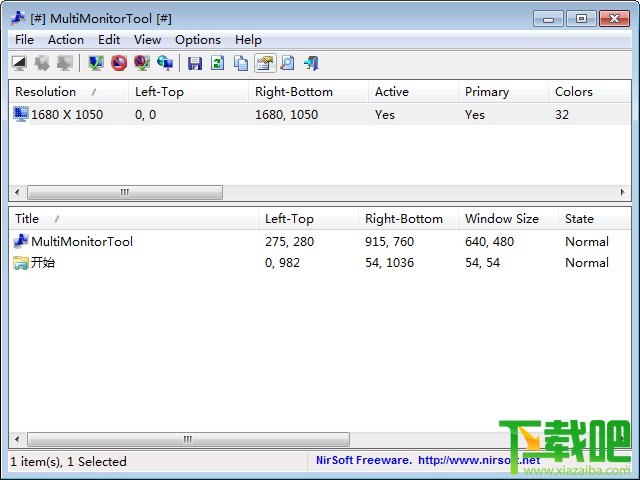Minimize the MultiMonitorTool window
Image resolution: width=640 pixels, height=480 pixels.
(x=548, y=19)
